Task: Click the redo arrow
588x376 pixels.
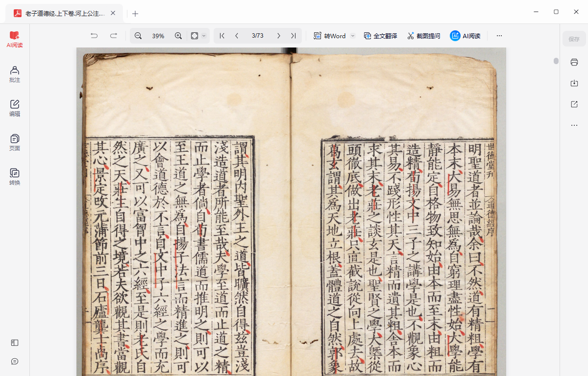Action: click(x=114, y=36)
